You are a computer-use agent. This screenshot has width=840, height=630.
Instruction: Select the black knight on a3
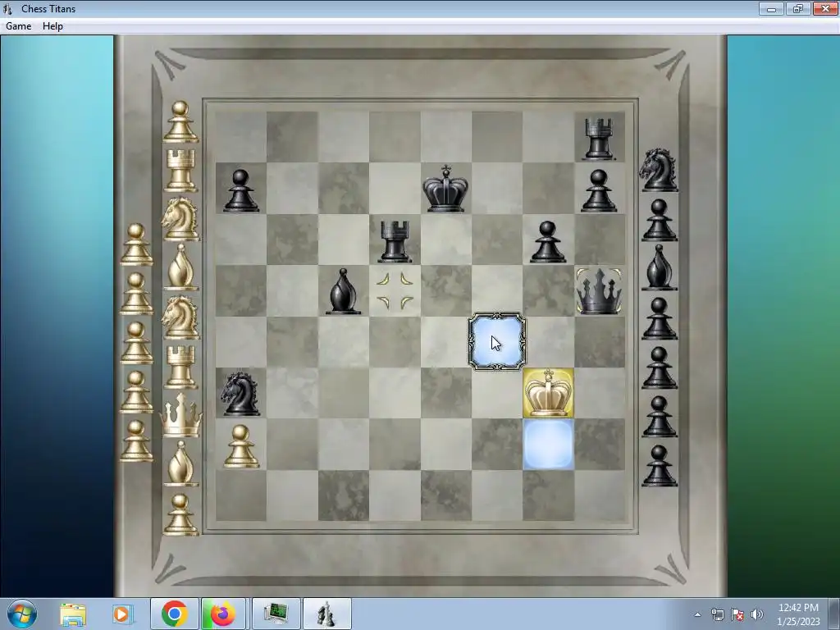point(240,394)
